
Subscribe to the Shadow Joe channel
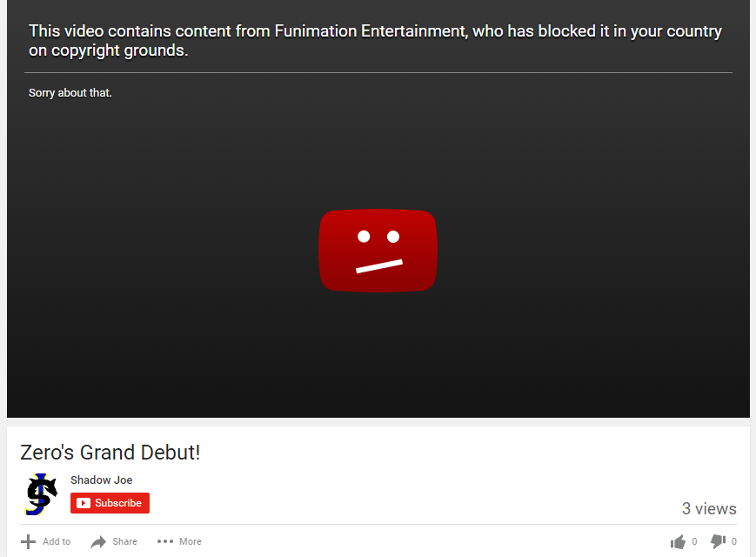pyautogui.click(x=110, y=503)
